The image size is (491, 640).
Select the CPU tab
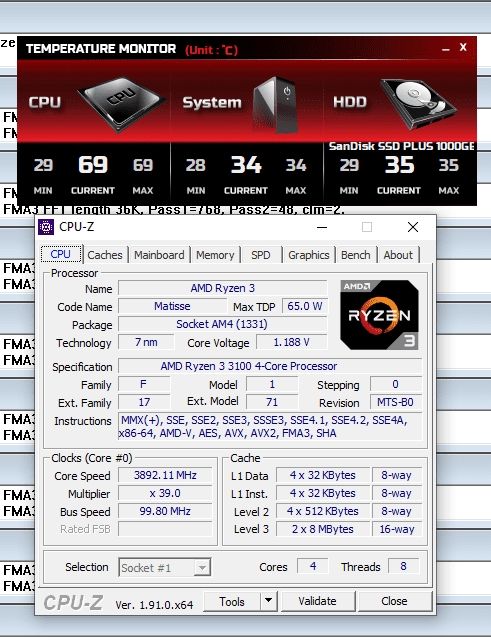coord(60,254)
